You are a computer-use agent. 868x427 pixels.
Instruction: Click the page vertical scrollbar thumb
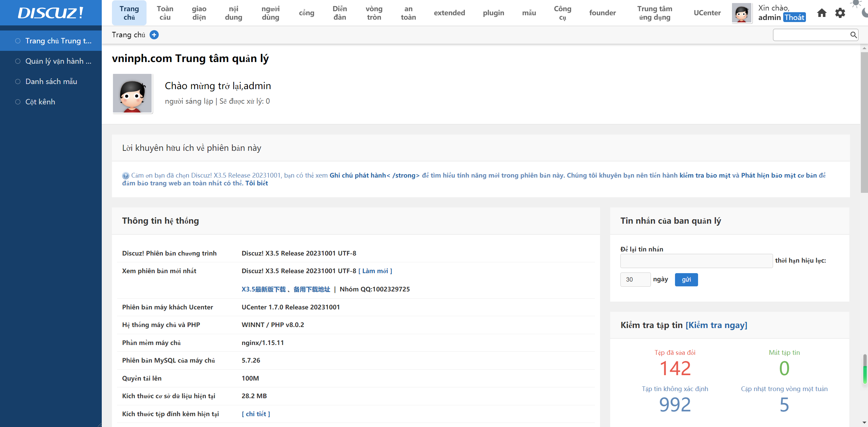click(x=864, y=122)
